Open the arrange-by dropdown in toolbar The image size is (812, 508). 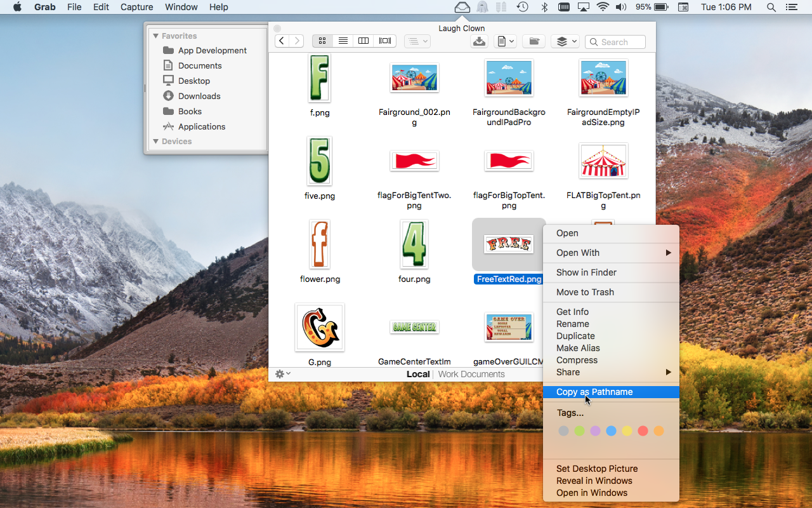(x=417, y=41)
